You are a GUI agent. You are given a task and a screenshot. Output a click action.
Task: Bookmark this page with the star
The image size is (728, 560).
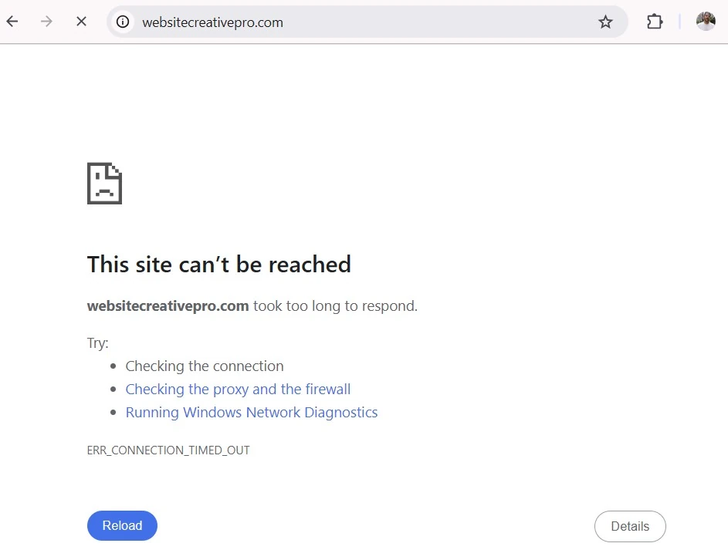(605, 22)
